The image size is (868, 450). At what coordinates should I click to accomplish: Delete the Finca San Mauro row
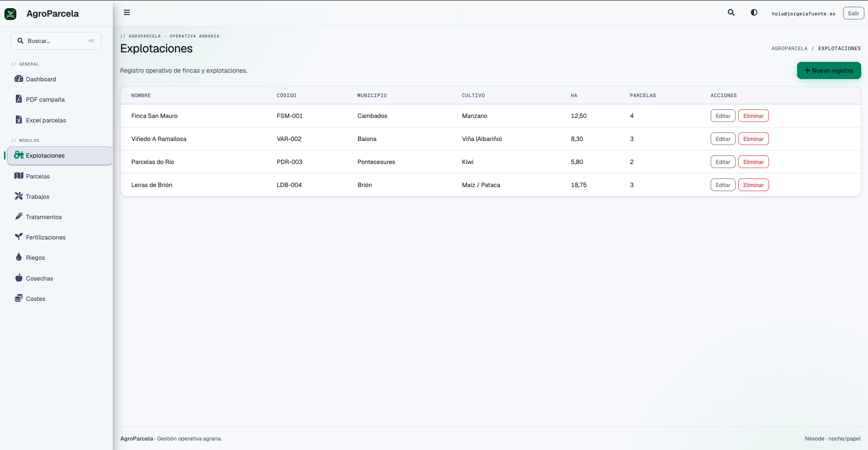[x=753, y=116]
